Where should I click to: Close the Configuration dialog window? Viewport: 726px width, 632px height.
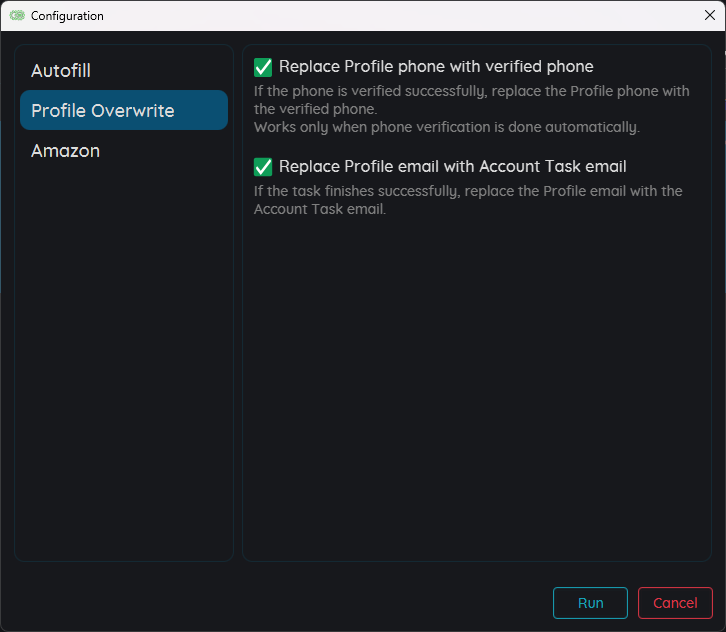709,15
